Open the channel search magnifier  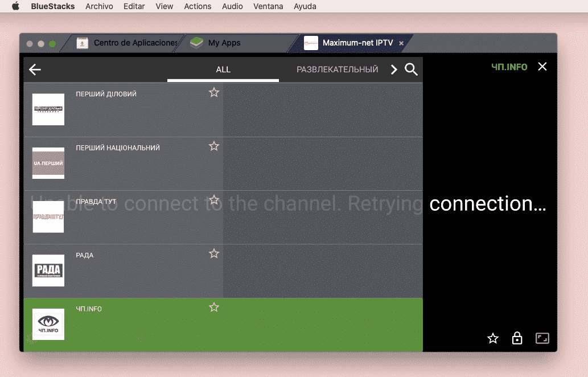[411, 69]
